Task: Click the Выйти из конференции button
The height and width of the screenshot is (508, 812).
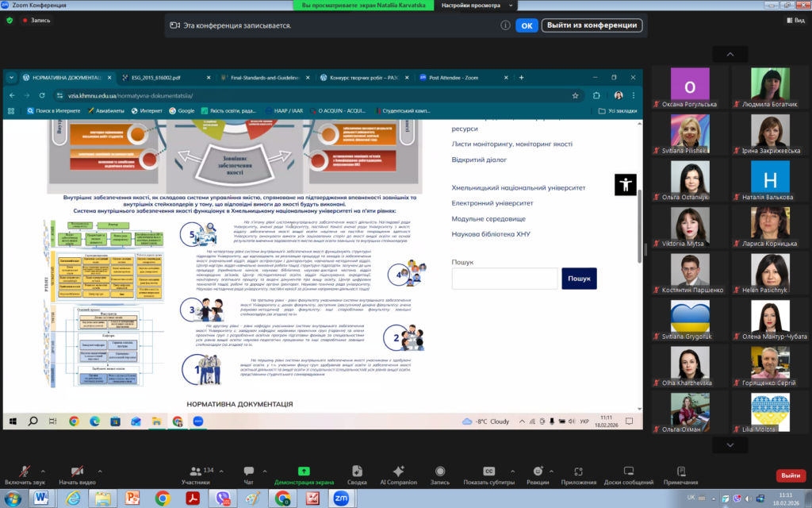Action: click(592, 25)
